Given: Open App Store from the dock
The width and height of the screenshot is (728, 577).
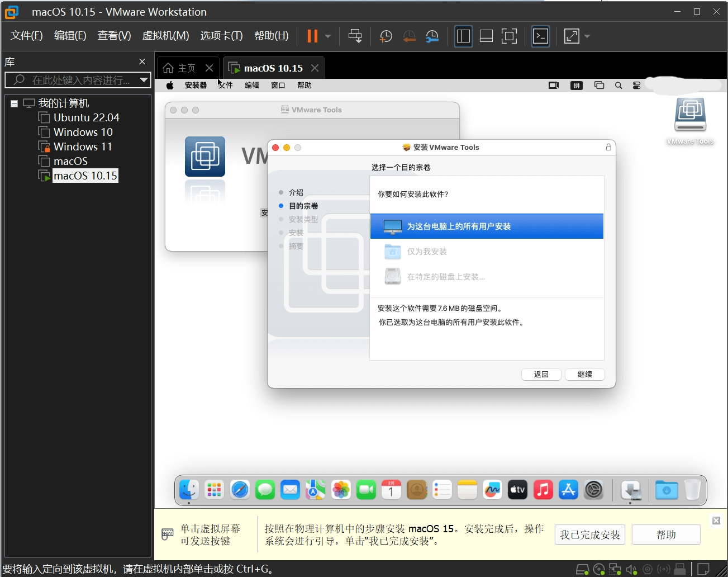Looking at the screenshot, I should click(568, 490).
